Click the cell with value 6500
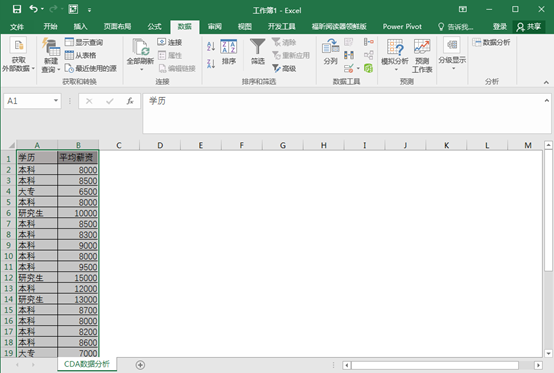Viewport: 554px width, 373px height. [x=78, y=191]
